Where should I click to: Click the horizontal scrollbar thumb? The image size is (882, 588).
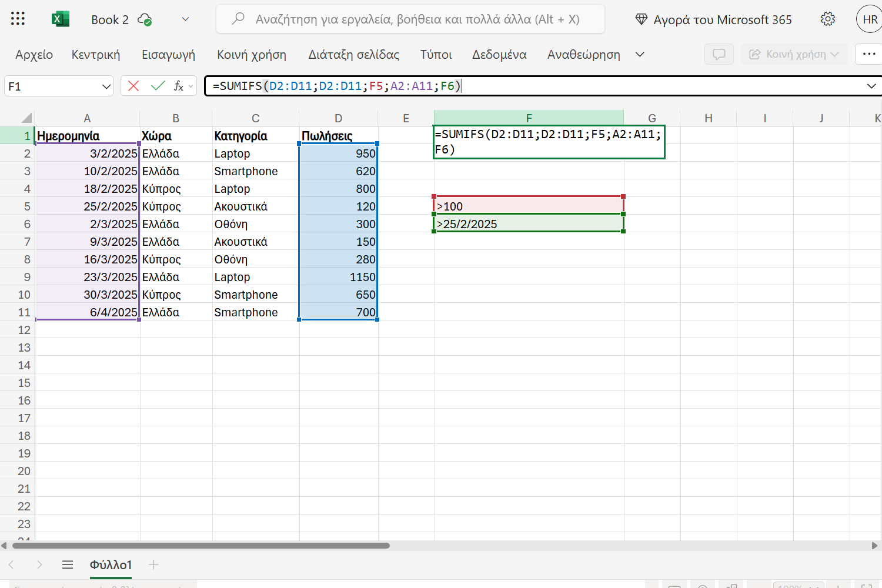(x=201, y=546)
